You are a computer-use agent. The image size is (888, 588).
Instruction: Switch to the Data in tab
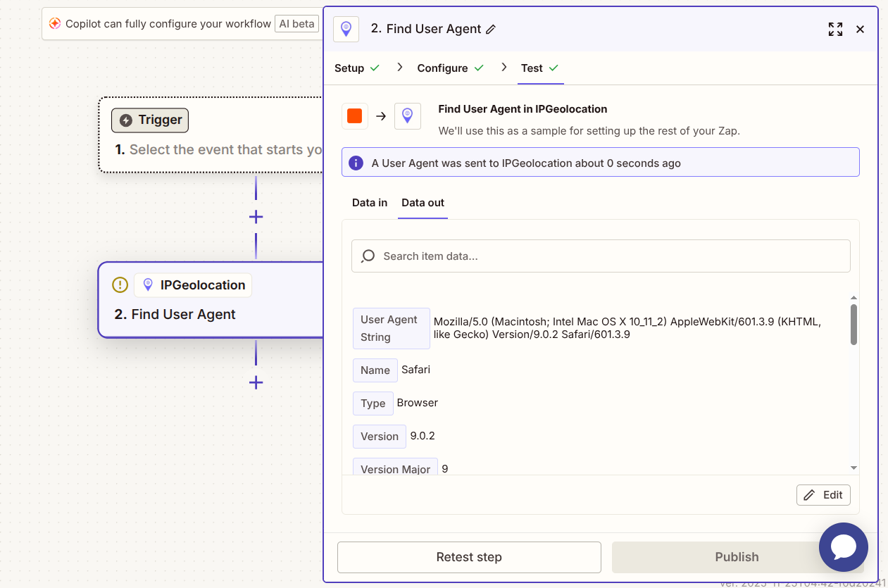(370, 203)
